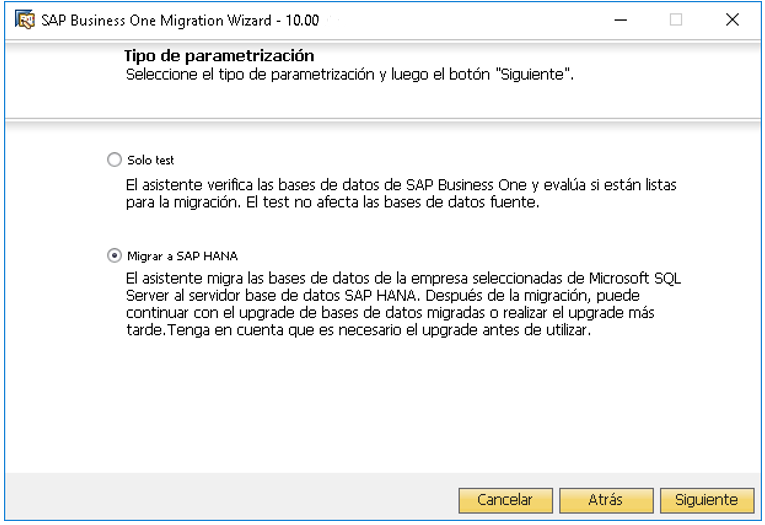Cancel the wizard with the Cancelar button
This screenshot has height=525, width=765.
pos(505,500)
